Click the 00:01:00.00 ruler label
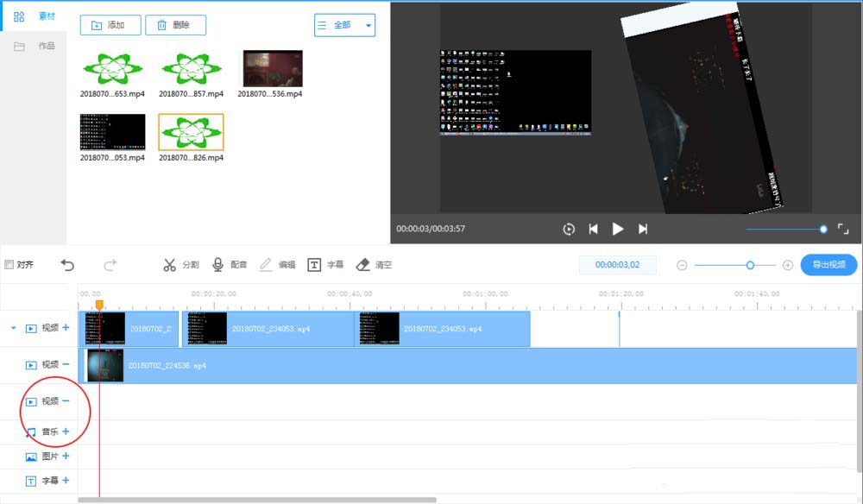The width and height of the screenshot is (863, 504). pyautogui.click(x=485, y=293)
